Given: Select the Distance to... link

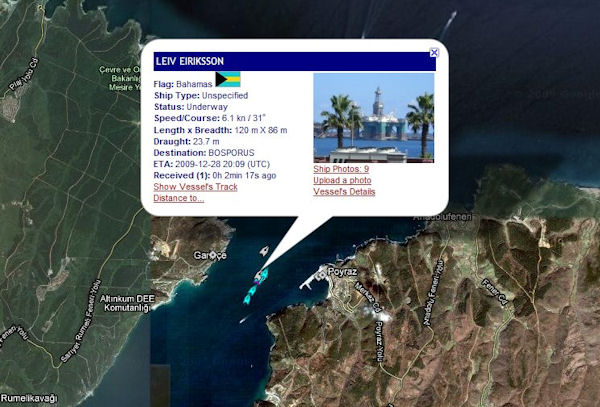Looking at the screenshot, I should pyautogui.click(x=178, y=198).
